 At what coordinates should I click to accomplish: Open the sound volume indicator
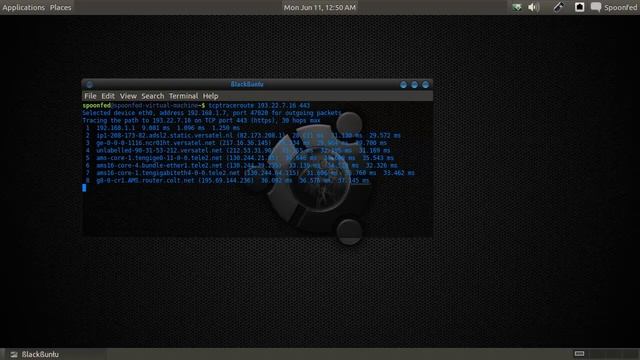(x=533, y=7)
